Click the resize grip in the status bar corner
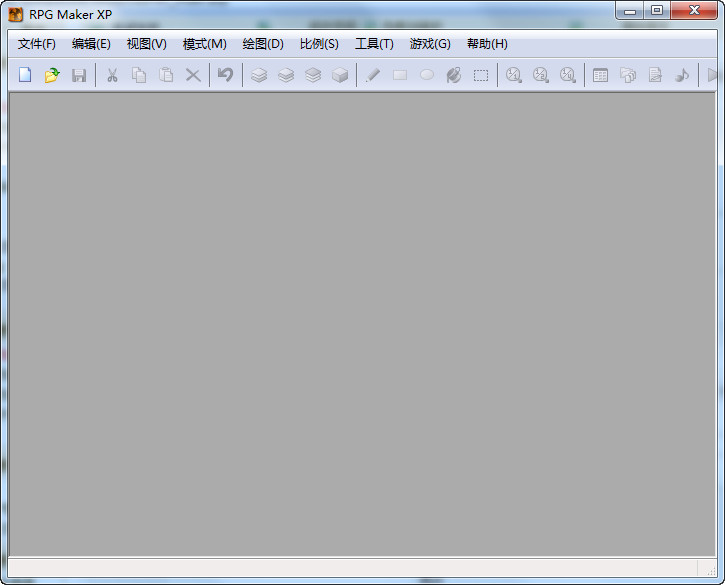The image size is (725, 585). tap(710, 570)
